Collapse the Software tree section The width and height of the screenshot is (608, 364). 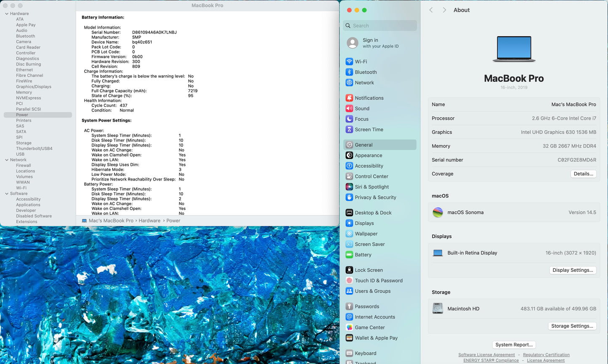[x=7, y=194]
